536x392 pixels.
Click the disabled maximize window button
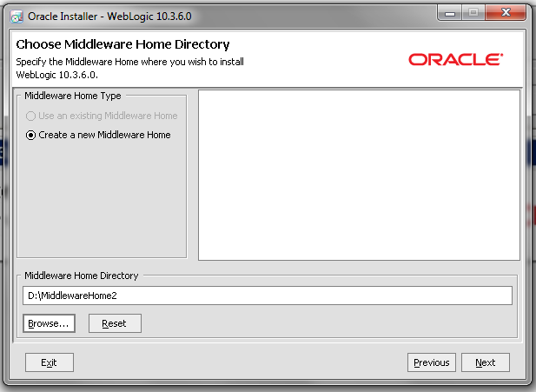(473, 13)
